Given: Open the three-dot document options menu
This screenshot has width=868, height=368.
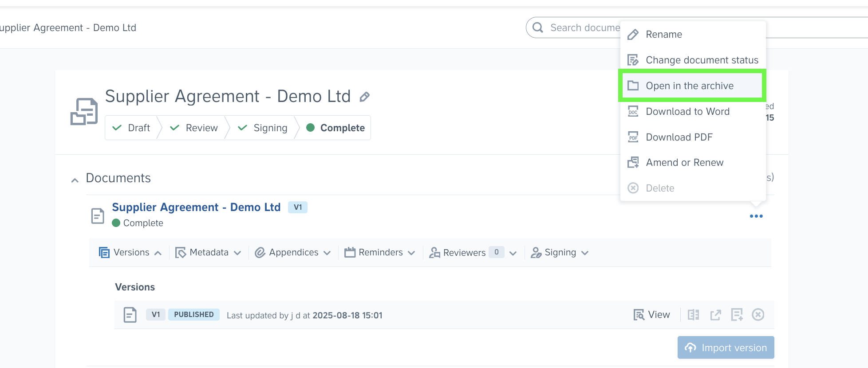Looking at the screenshot, I should (756, 216).
